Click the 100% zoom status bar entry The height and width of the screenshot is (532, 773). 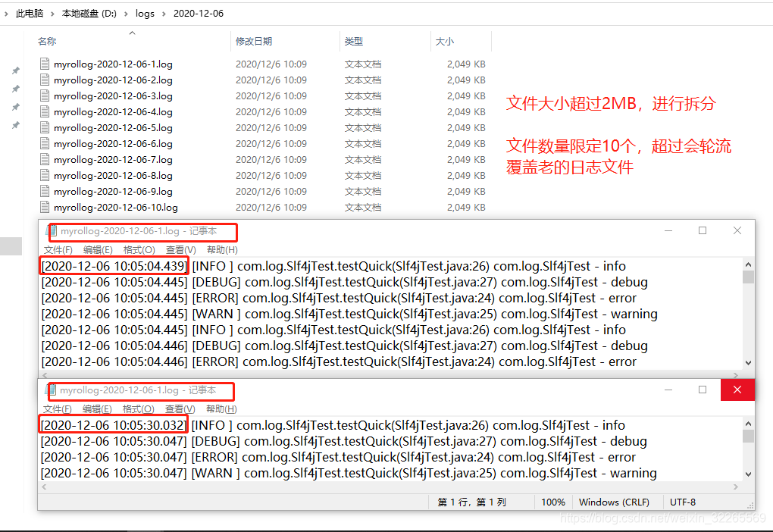point(553,502)
